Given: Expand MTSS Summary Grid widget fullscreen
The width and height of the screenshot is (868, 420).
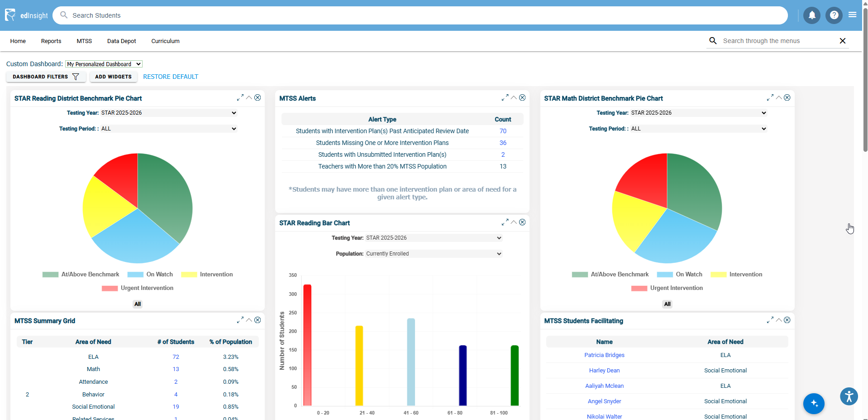Looking at the screenshot, I should click(x=240, y=320).
